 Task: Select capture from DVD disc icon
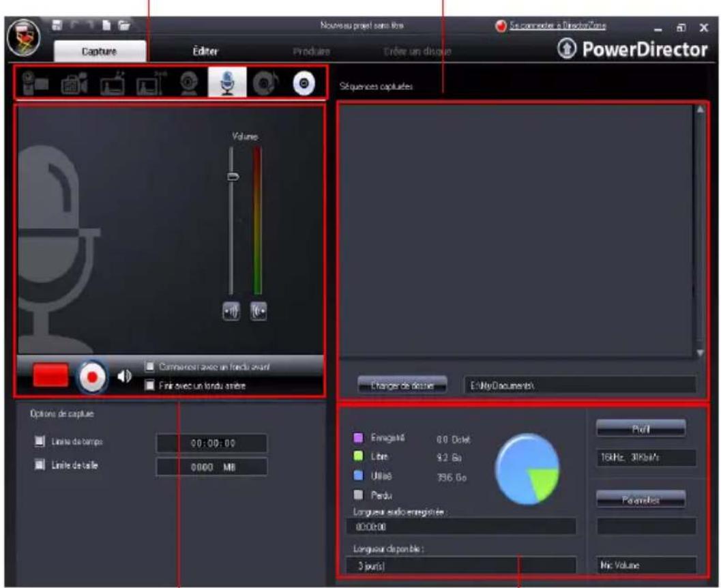[x=304, y=84]
